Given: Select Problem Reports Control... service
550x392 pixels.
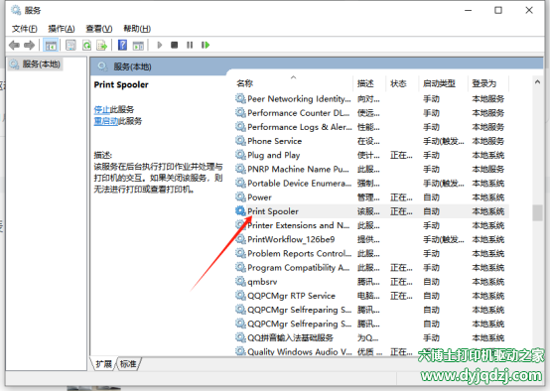Looking at the screenshot, I should tap(299, 253).
